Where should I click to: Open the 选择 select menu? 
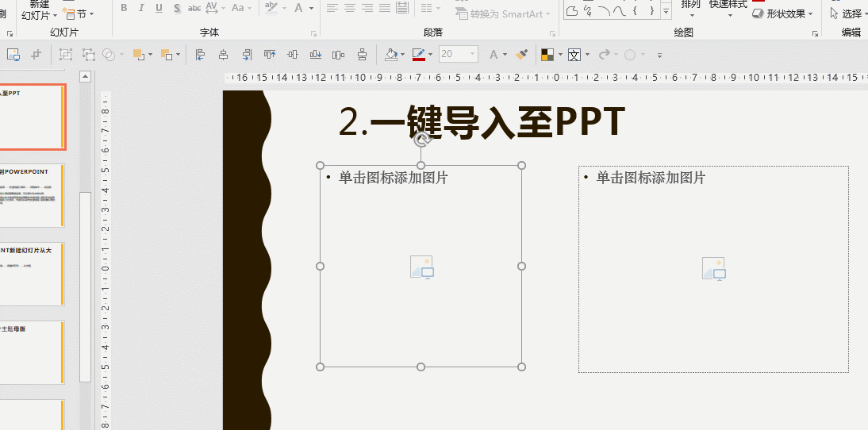tap(847, 13)
